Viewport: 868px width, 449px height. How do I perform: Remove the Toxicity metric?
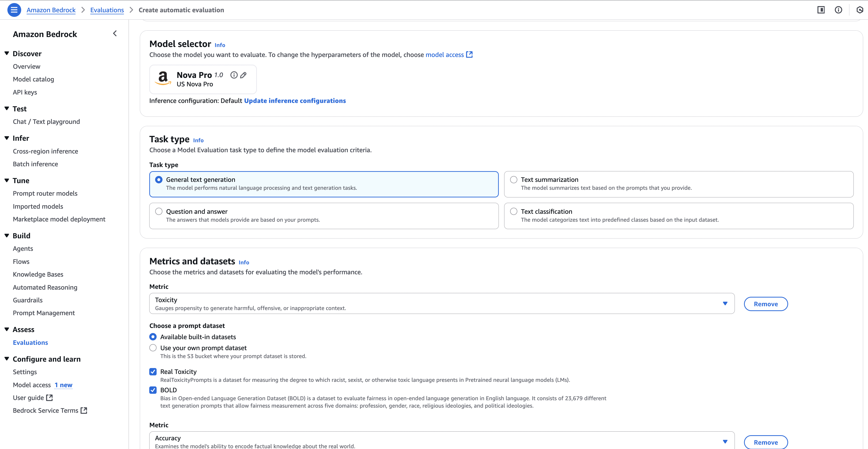click(766, 304)
